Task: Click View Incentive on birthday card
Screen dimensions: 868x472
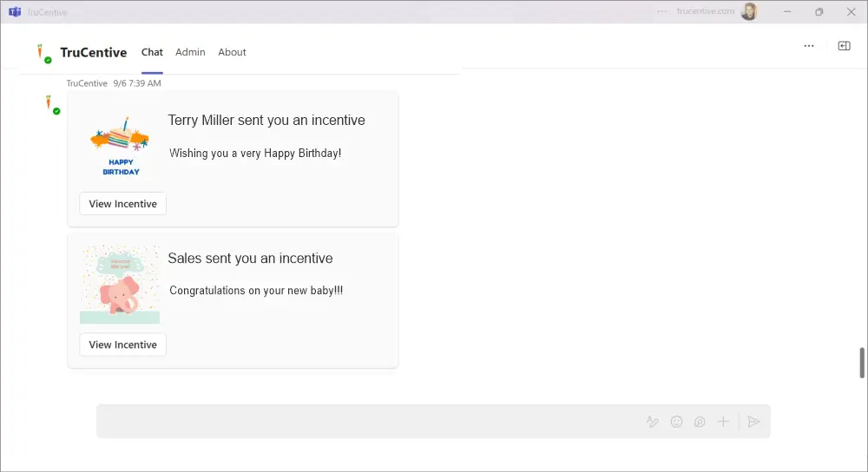Action: (122, 204)
